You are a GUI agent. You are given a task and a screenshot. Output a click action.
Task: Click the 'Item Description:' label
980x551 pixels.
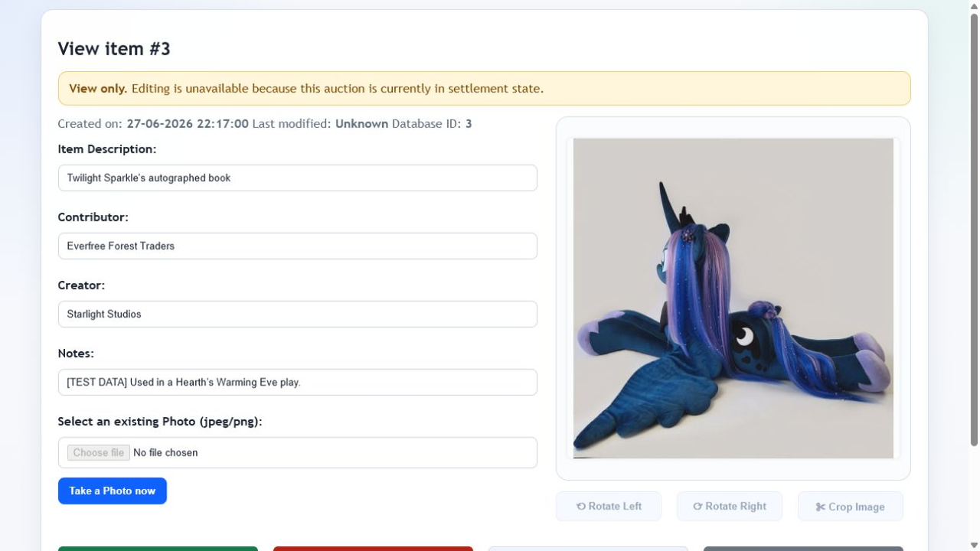[x=107, y=149]
